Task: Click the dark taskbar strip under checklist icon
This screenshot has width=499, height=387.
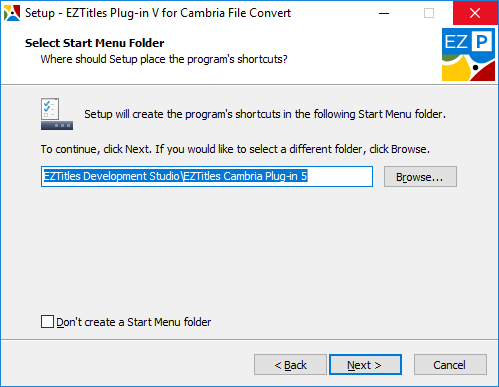Action: 57,126
